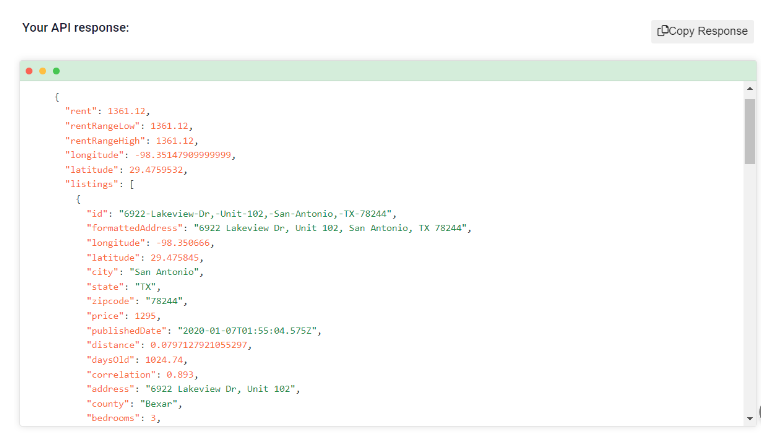
Task: Click the top-level longitude value -98.35147909999999
Action: (x=183, y=155)
